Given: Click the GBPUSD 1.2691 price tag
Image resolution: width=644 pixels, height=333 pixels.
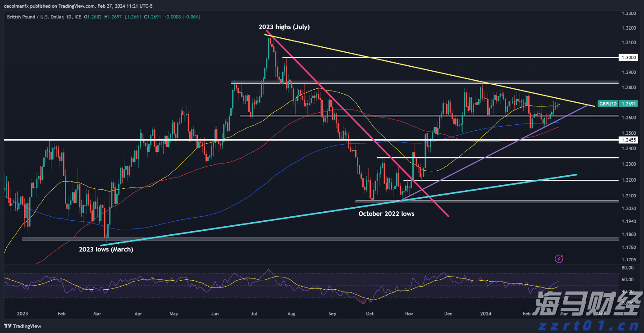Looking at the screenshot, I should click(x=617, y=104).
